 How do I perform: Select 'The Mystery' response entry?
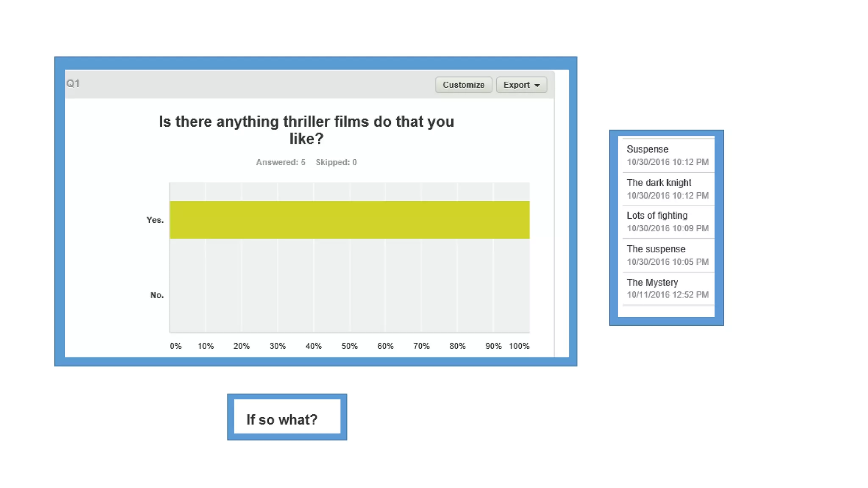pos(652,283)
